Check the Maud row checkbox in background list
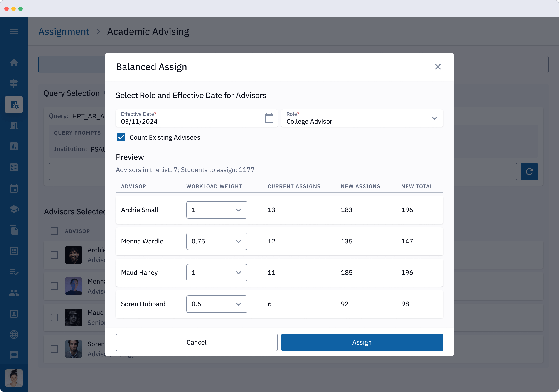This screenshot has width=559, height=392. point(54,318)
